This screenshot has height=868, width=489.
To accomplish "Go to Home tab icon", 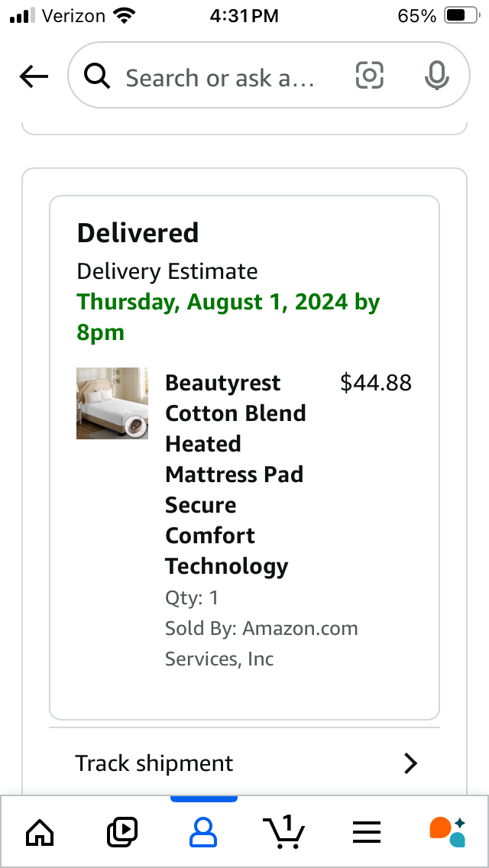I will (x=40, y=832).
